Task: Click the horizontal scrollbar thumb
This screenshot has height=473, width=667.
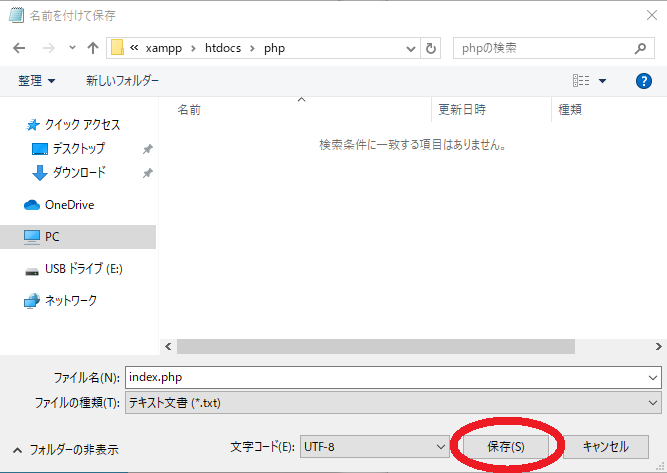Action: tap(376, 347)
